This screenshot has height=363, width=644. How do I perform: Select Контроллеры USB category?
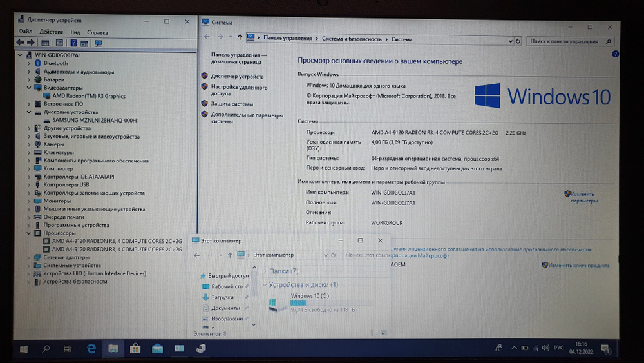click(x=66, y=184)
